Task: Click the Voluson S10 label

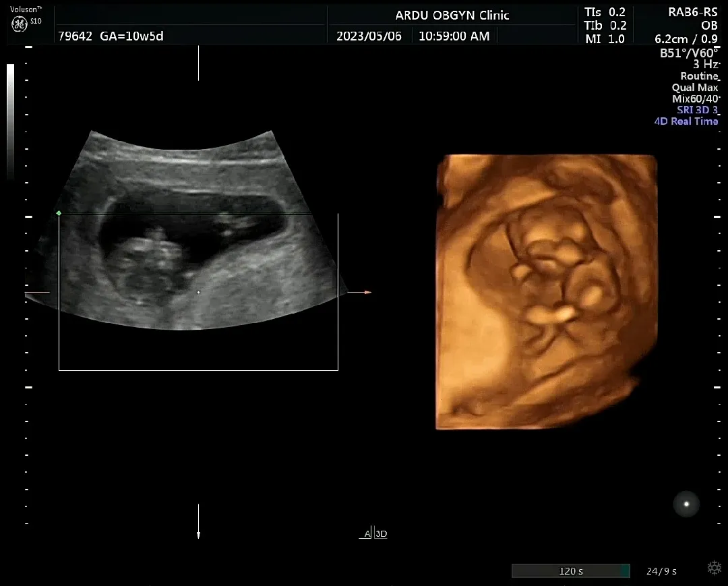Action: (26, 15)
